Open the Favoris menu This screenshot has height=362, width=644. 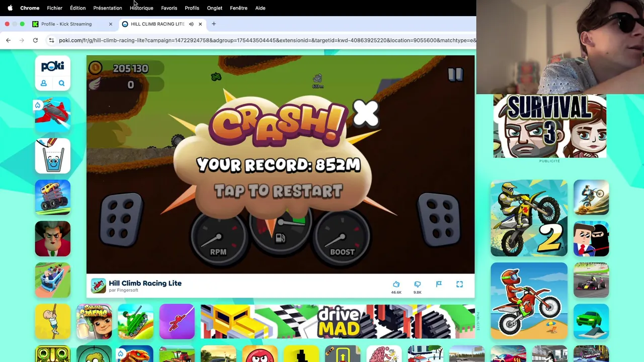pyautogui.click(x=169, y=8)
